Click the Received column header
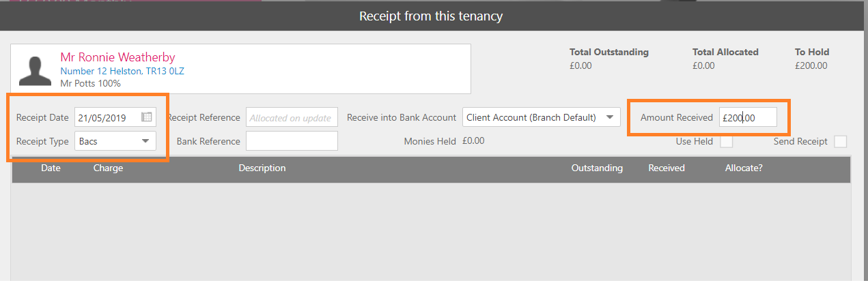Viewport: 868px width, 285px height. (666, 168)
